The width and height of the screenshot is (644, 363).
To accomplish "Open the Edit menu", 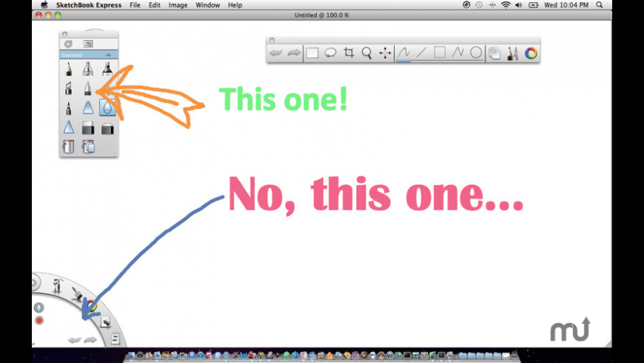I will tap(155, 5).
